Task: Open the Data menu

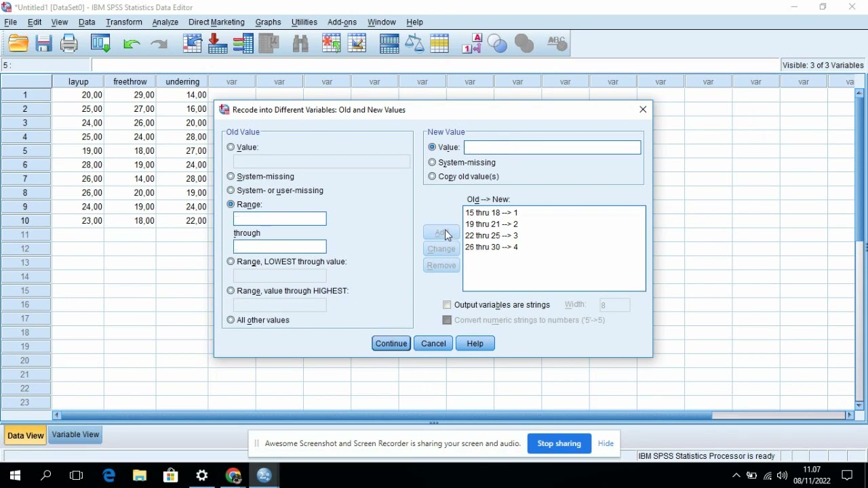Action: point(87,22)
